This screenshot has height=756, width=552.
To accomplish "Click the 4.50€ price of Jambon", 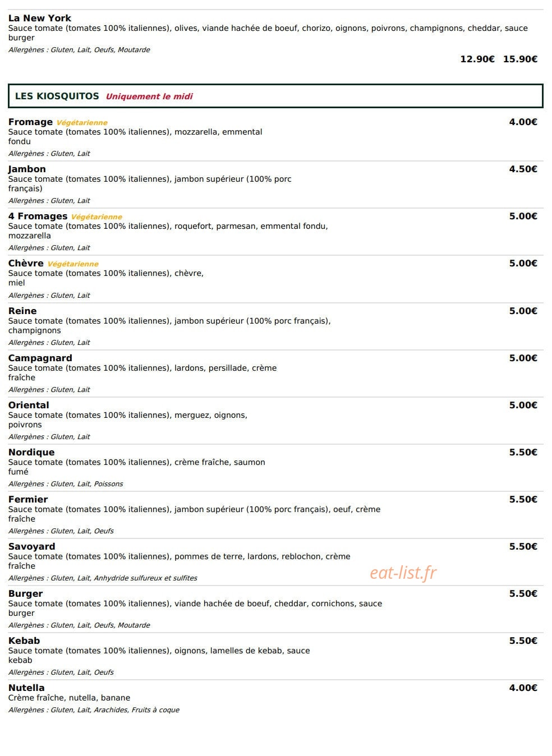I will [523, 169].
